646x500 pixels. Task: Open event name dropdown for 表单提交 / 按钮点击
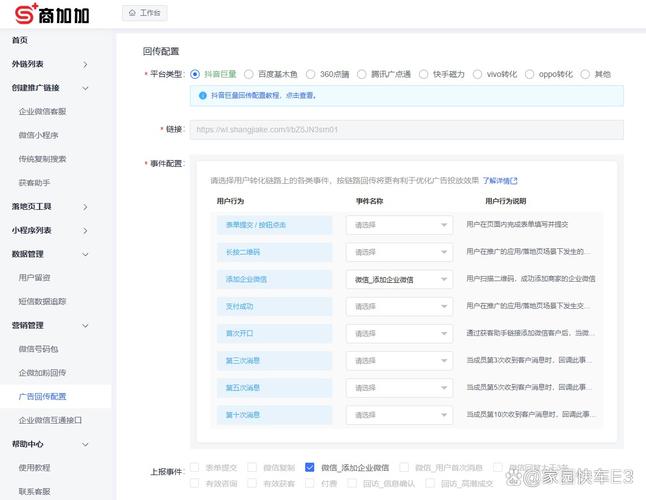399,225
